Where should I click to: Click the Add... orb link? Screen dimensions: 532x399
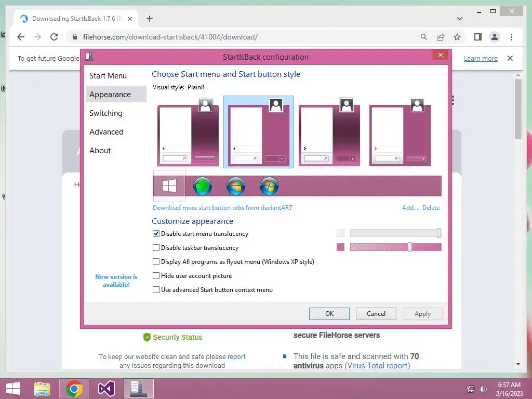(410, 208)
